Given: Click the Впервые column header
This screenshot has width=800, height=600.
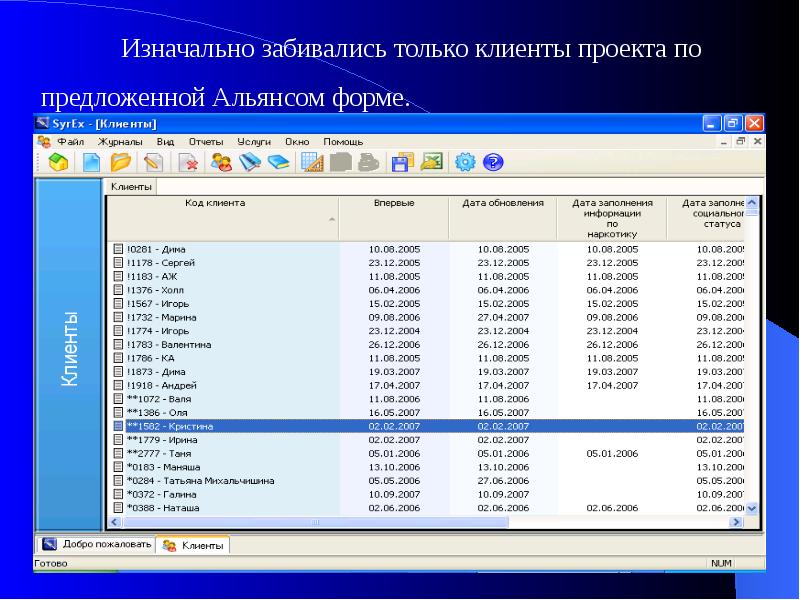Looking at the screenshot, I should (x=394, y=204).
